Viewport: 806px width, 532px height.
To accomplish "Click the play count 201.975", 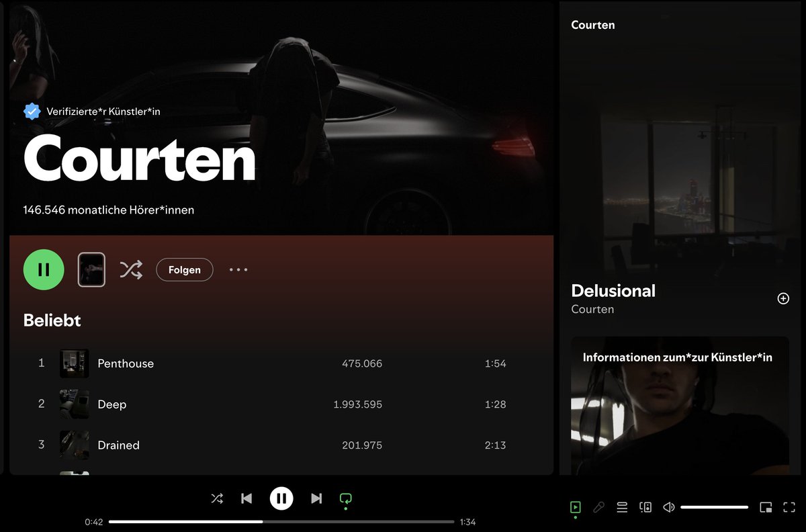I will (362, 445).
